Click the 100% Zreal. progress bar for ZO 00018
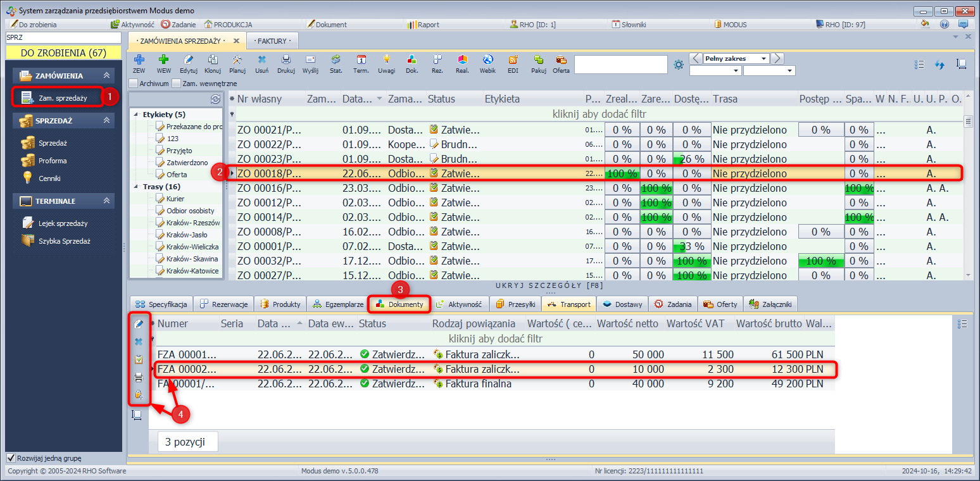The image size is (980, 481). tap(622, 173)
